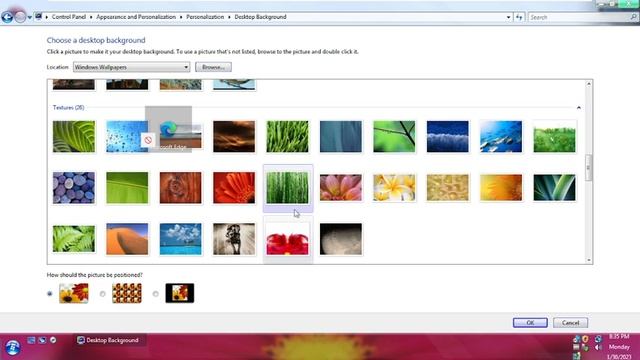Click the magnifier icon in the Search box
Viewport: 640px width, 360px height.
[x=633, y=17]
